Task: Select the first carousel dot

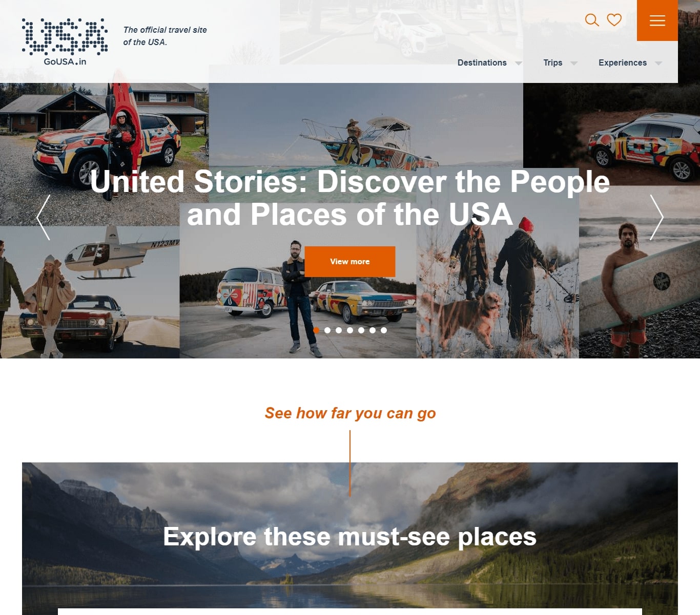Action: coord(316,330)
